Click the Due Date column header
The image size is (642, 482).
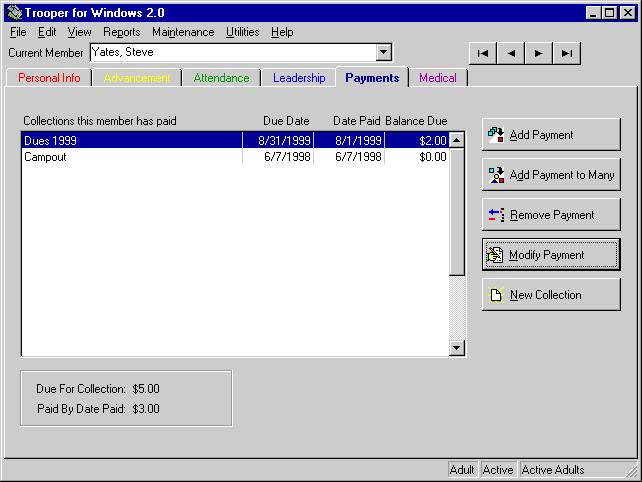point(286,121)
